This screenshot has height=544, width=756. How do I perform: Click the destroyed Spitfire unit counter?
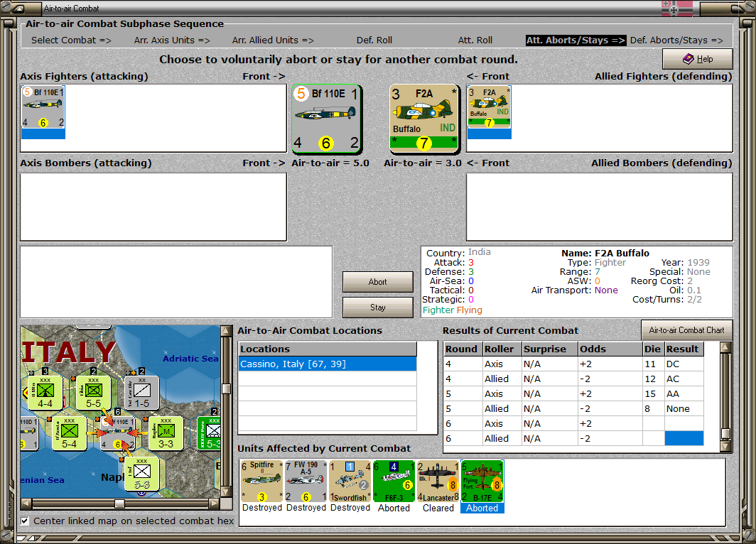(x=261, y=482)
